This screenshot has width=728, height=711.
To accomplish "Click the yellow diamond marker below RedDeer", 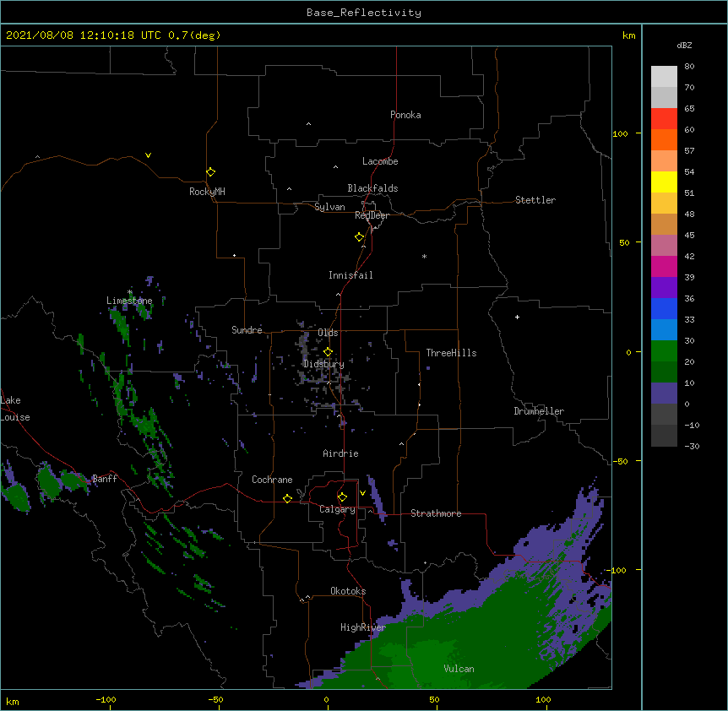I will click(359, 237).
